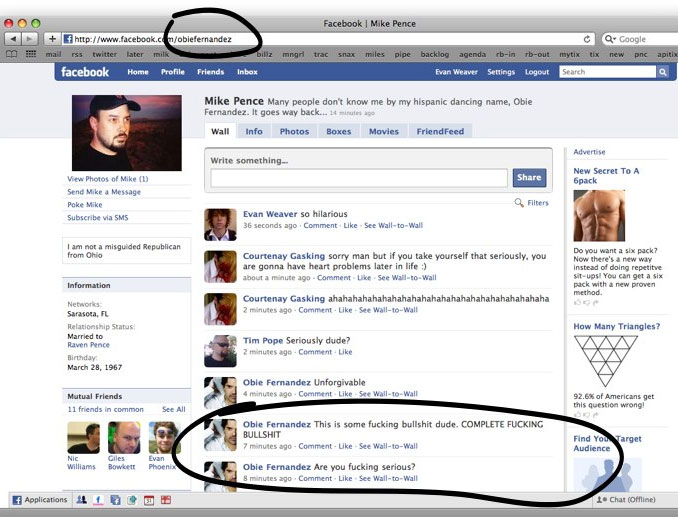The height and width of the screenshot is (517, 678).
Task: Open Evan Phoenix friend thumbnail
Action: click(164, 437)
